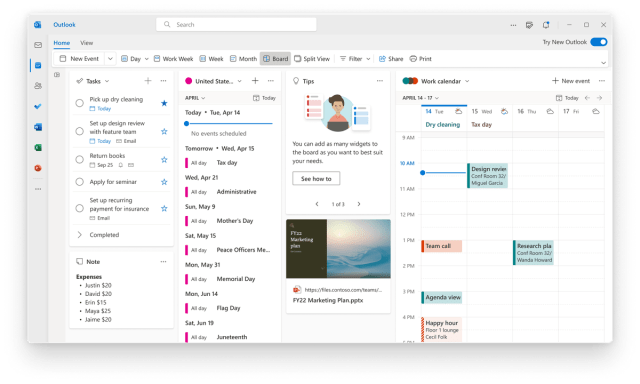This screenshot has height=384, width=640.
Task: Open Note widget more options
Action: click(163, 262)
